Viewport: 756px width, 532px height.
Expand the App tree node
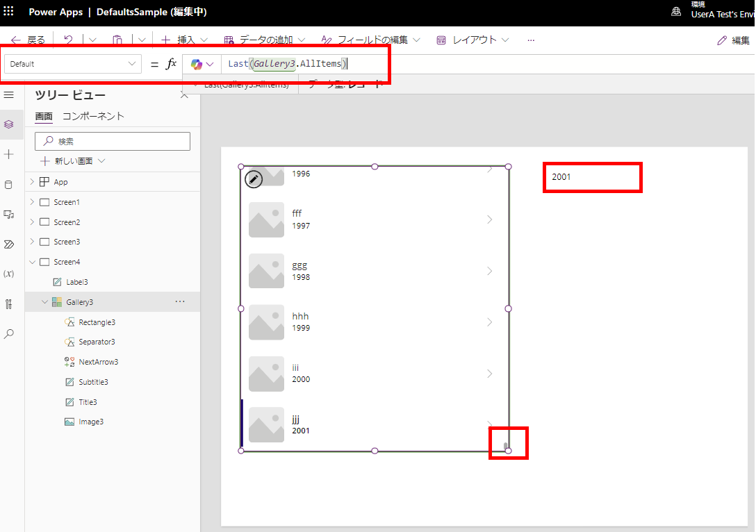32,182
